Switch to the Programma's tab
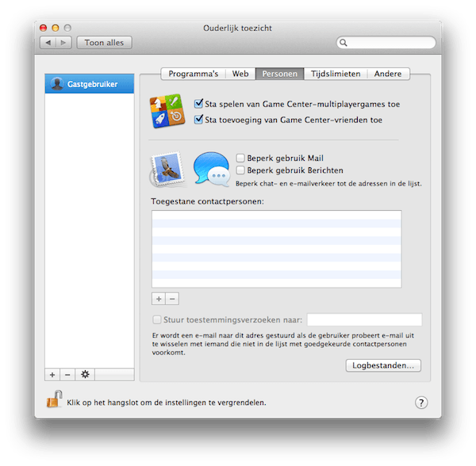 pyautogui.click(x=194, y=74)
